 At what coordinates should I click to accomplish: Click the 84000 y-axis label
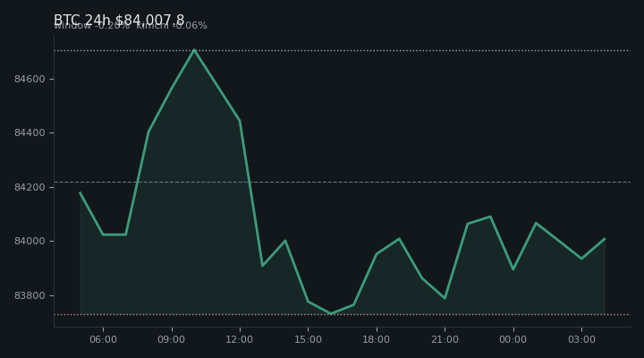coord(30,242)
